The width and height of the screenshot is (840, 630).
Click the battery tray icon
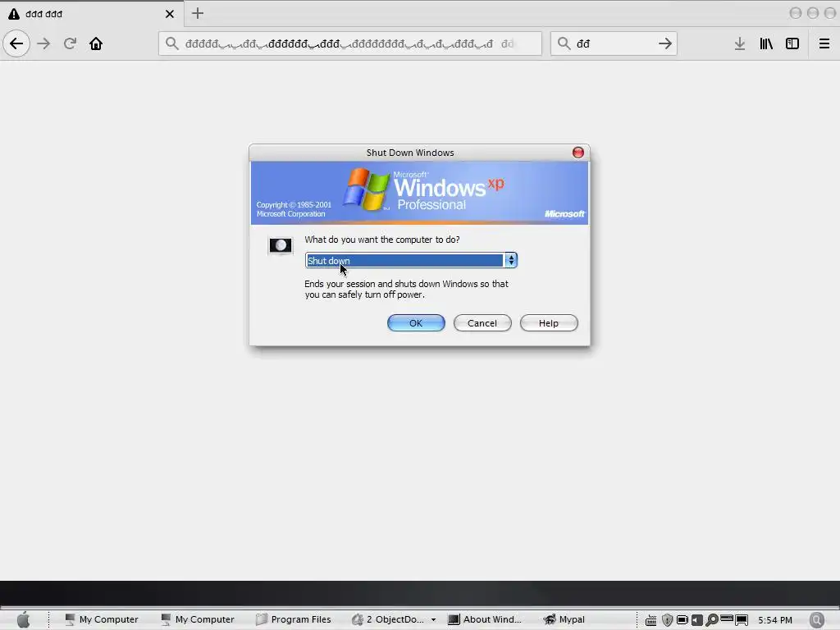pos(682,620)
